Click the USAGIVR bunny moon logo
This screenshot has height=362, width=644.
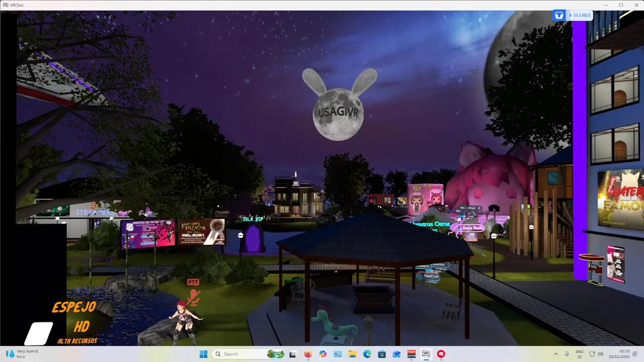[339, 104]
